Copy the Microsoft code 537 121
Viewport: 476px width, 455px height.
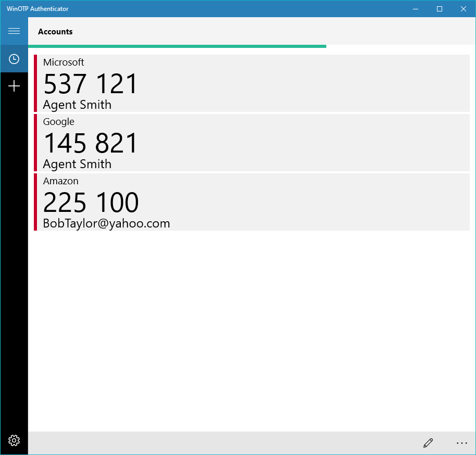[90, 83]
